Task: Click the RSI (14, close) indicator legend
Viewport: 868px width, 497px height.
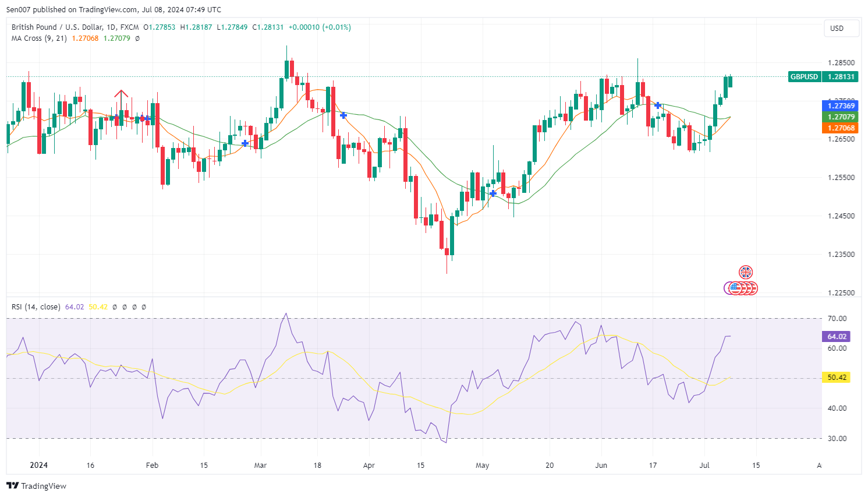Action: tap(36, 306)
